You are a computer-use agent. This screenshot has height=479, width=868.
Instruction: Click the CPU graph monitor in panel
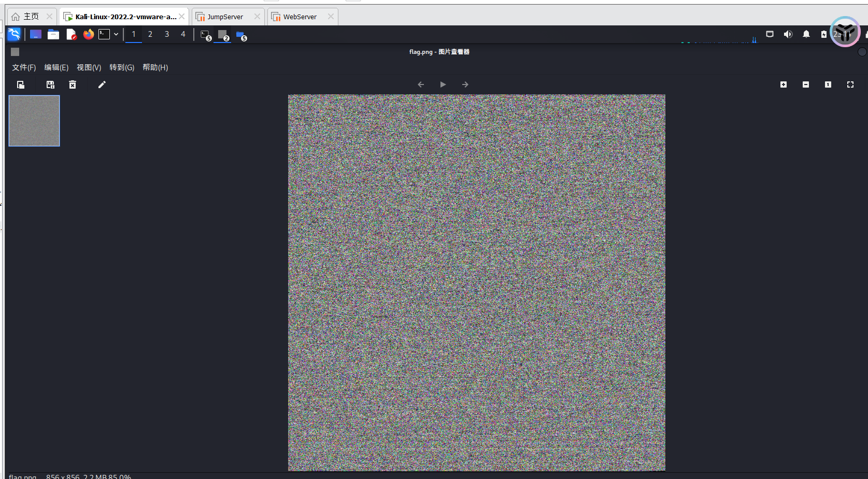[719, 38]
